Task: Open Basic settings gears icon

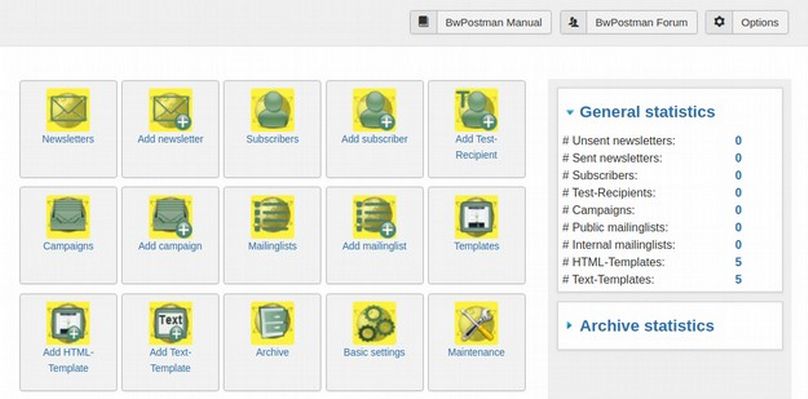Action: point(375,323)
